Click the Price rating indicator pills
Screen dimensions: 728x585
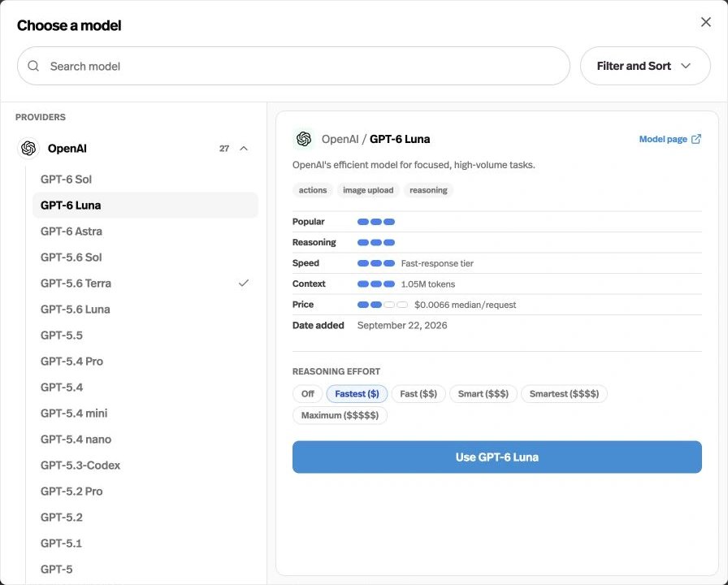click(383, 305)
